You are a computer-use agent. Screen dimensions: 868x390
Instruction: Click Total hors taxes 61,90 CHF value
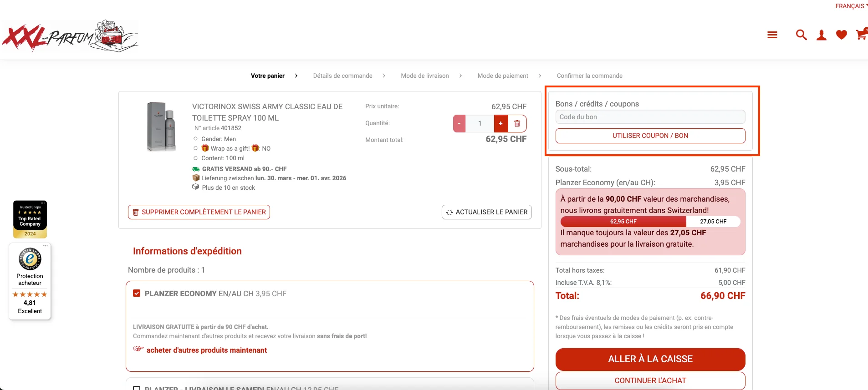pos(730,270)
